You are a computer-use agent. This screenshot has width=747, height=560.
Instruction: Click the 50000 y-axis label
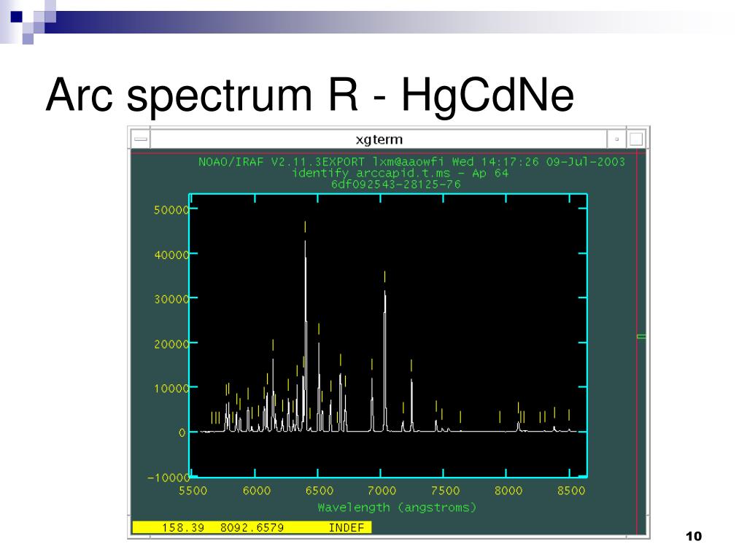(x=171, y=210)
